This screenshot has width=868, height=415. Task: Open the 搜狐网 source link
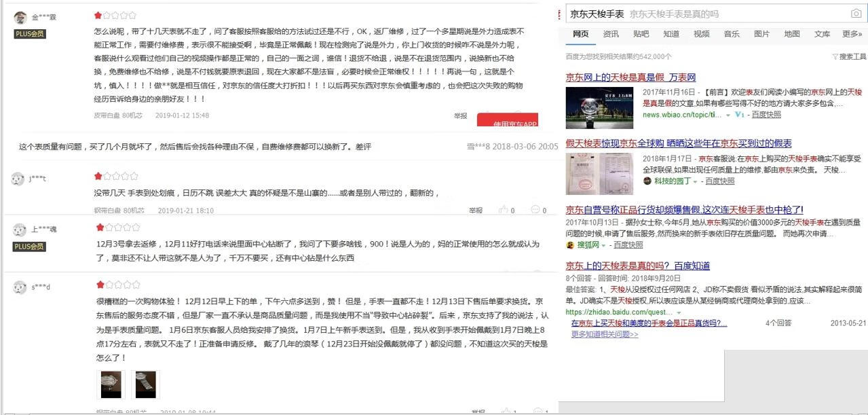[588, 245]
